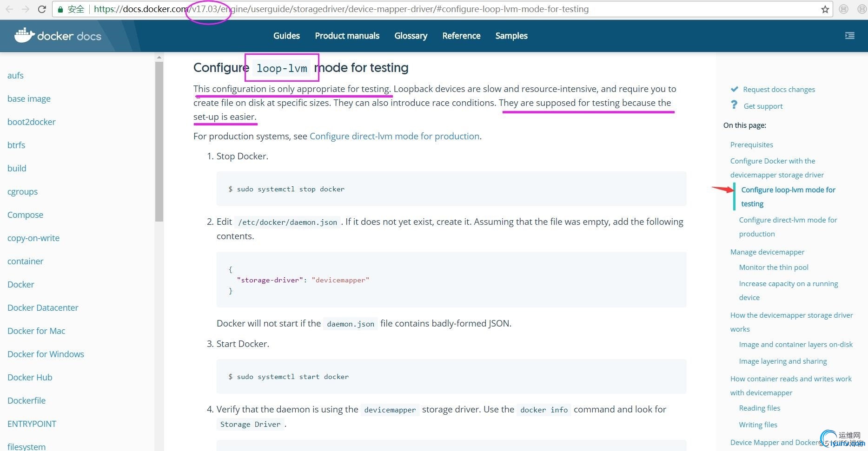Click Request docs changes link
Screen dimensions: 868x451
click(779, 89)
